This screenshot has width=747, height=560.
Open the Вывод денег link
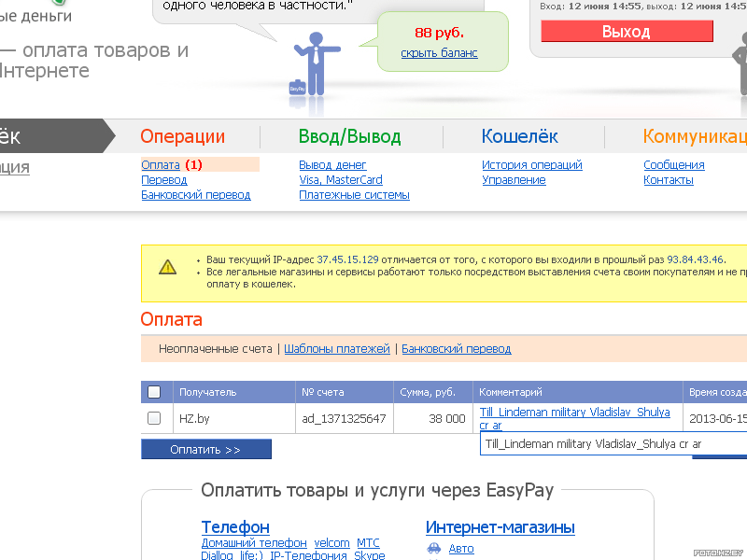(332, 165)
